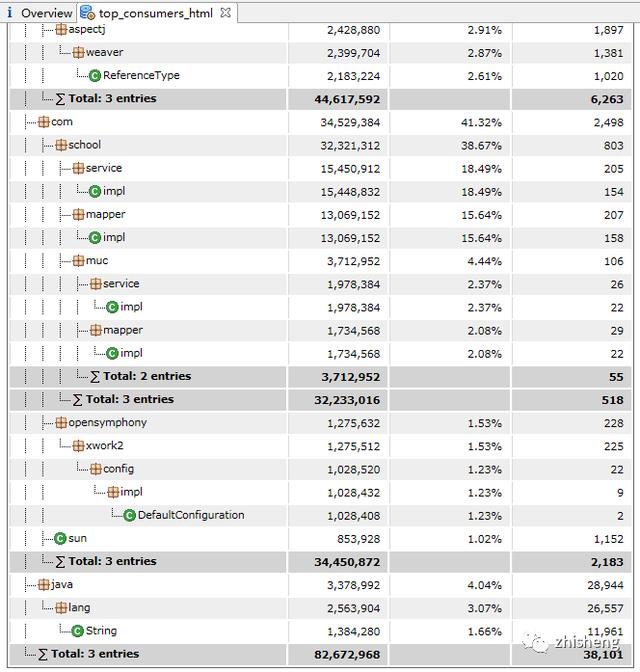Select the com package row
The width and height of the screenshot is (640, 672).
tap(61, 122)
